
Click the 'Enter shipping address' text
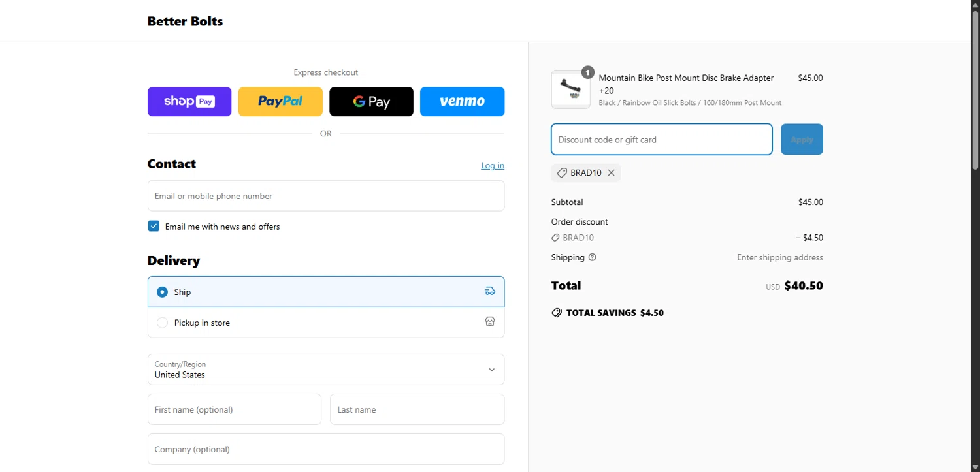coord(780,257)
